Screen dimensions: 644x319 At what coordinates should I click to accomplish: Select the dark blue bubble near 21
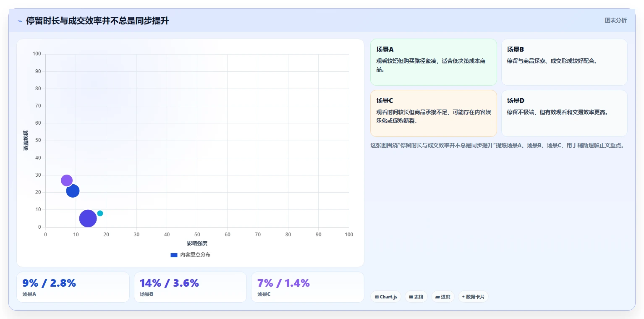pyautogui.click(x=73, y=191)
